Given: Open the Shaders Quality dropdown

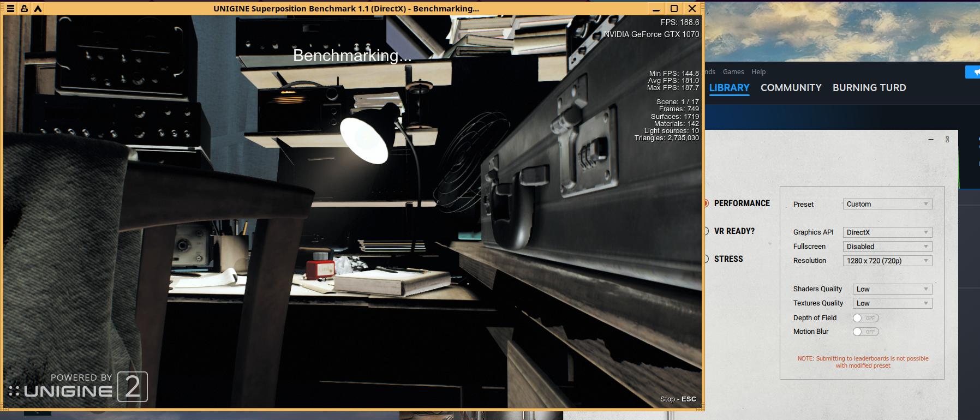Looking at the screenshot, I should tap(892, 289).
